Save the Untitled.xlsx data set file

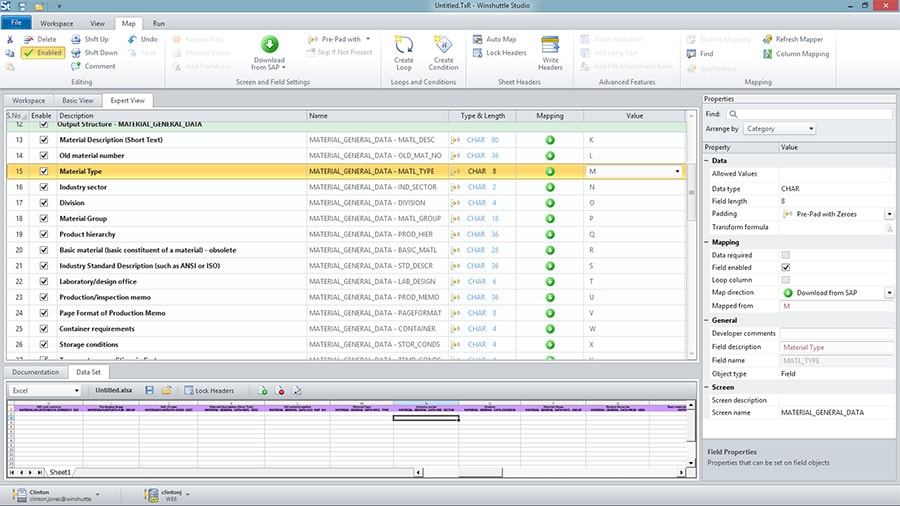tap(149, 390)
